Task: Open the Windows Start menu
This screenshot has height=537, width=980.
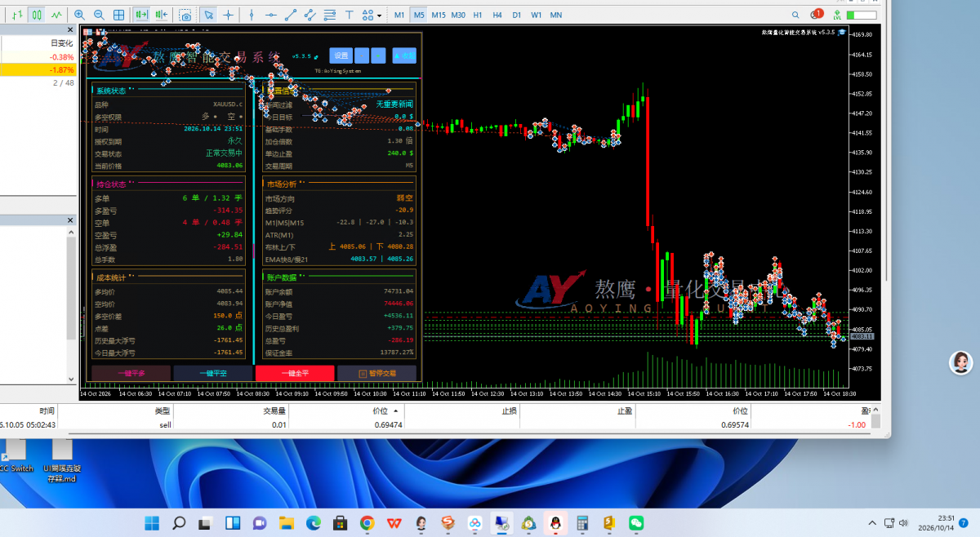Action: pos(152,522)
